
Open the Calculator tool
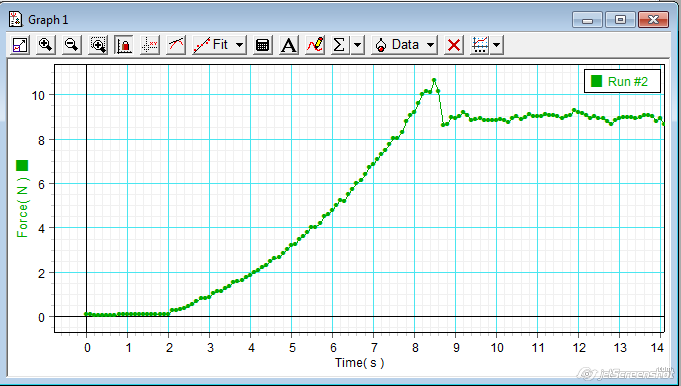263,45
